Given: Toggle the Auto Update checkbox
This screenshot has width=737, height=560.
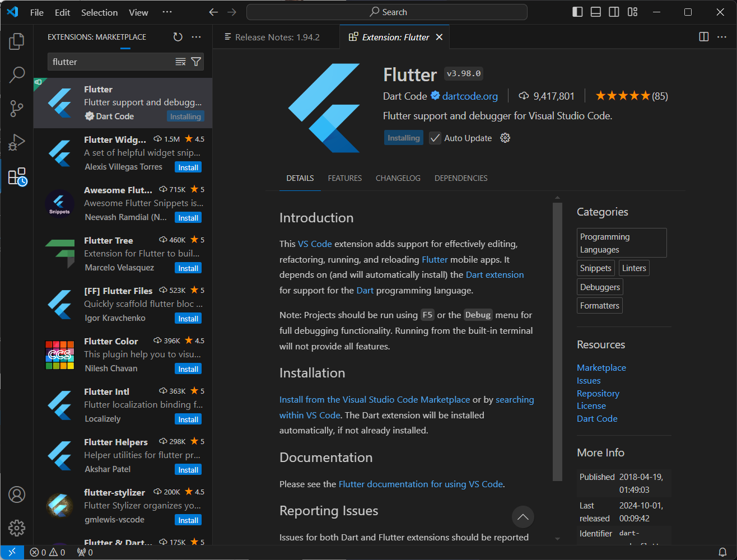Looking at the screenshot, I should pyautogui.click(x=435, y=138).
